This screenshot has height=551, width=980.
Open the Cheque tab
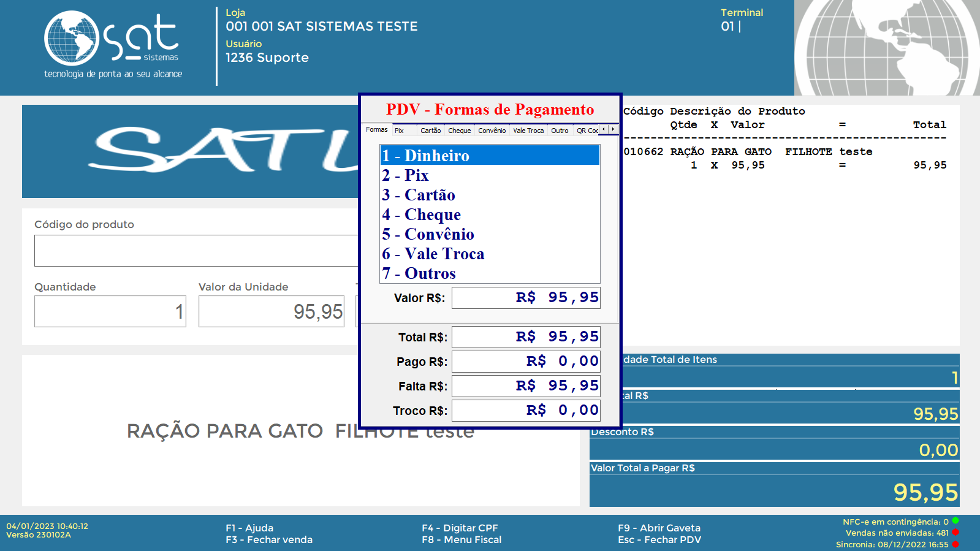tap(459, 131)
